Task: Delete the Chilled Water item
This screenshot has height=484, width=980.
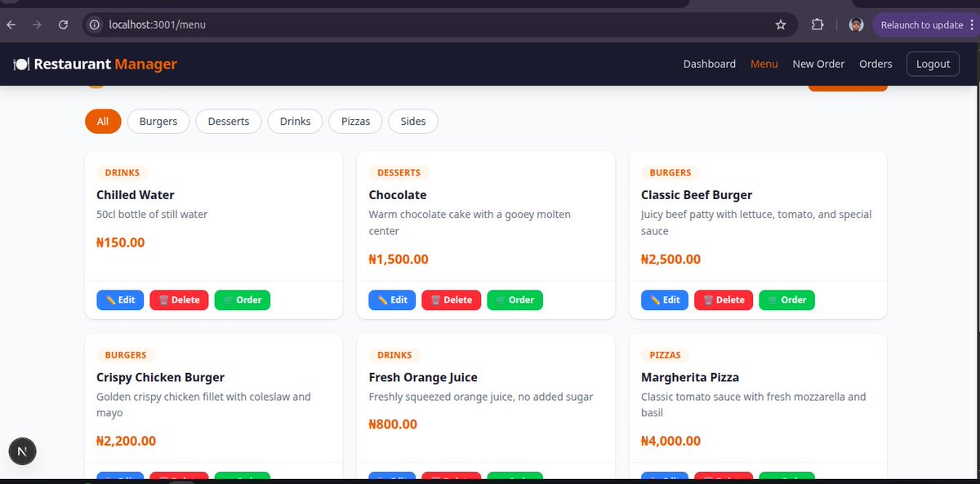Action: pos(179,300)
